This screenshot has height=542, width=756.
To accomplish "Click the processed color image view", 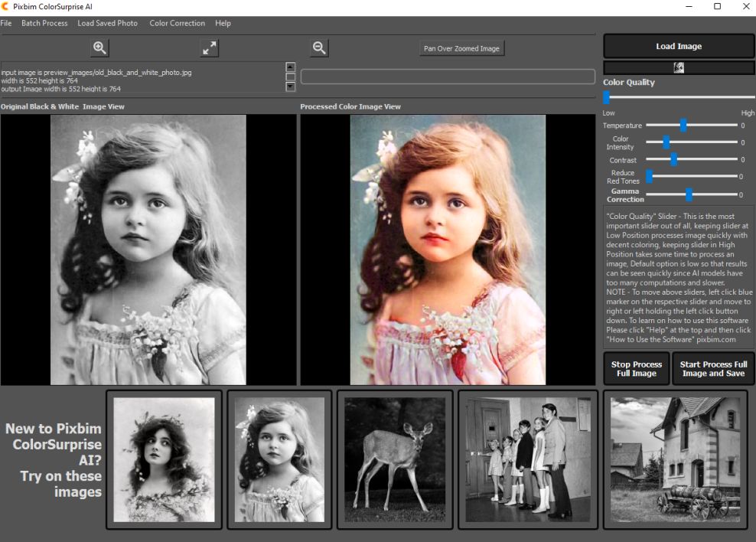I will click(448, 250).
